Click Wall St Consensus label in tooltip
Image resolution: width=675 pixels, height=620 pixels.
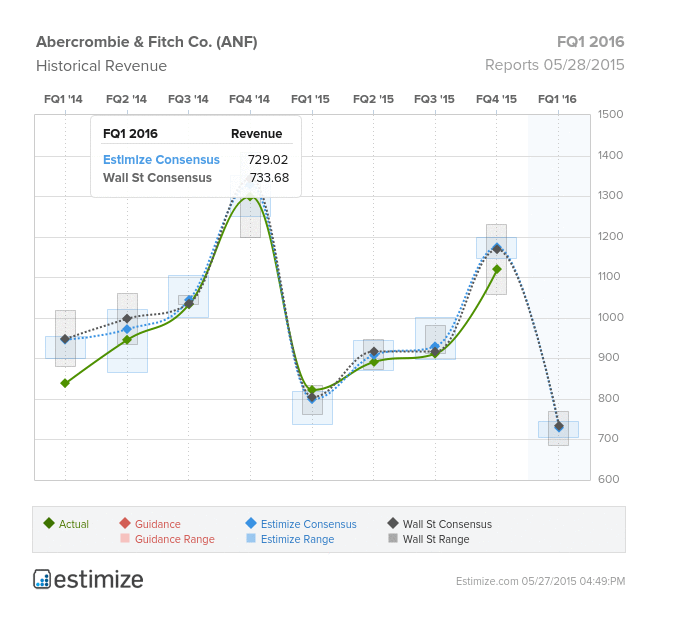pos(157,178)
